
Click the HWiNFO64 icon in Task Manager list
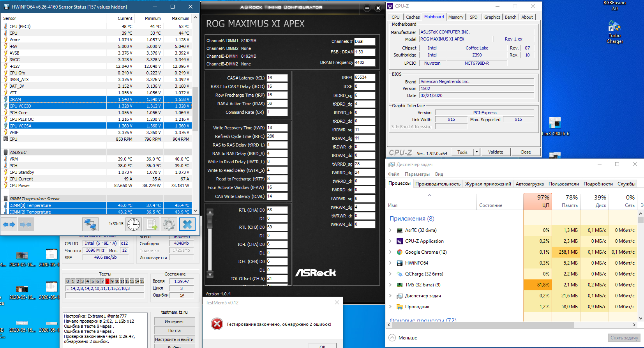click(399, 263)
